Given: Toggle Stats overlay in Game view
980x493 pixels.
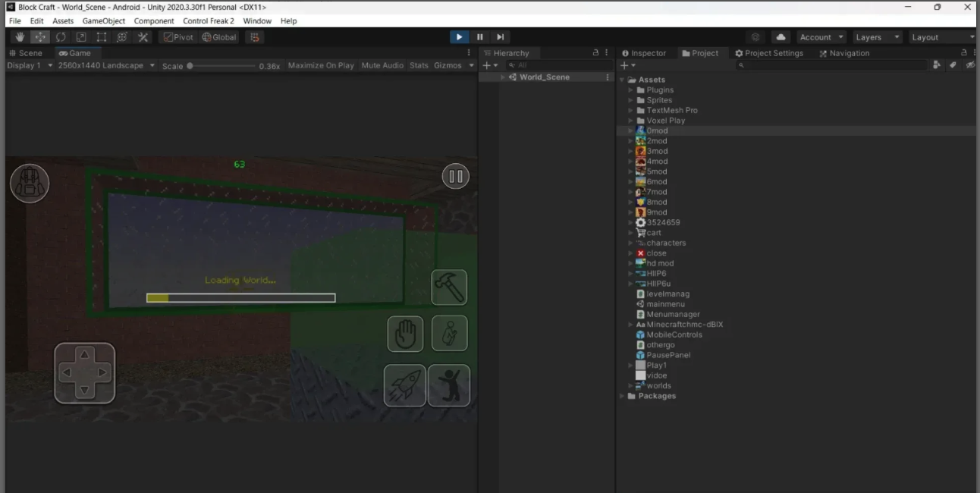Looking at the screenshot, I should (x=419, y=65).
